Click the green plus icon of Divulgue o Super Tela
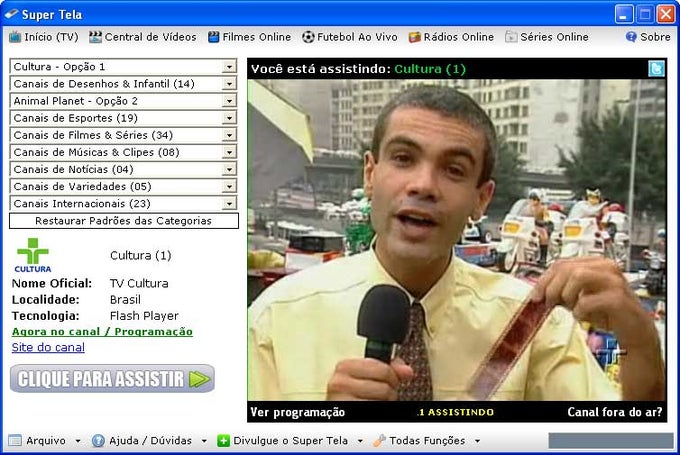 coord(223,441)
